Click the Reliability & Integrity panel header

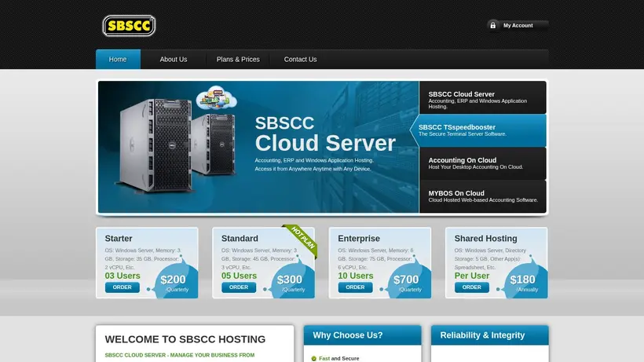[x=490, y=335]
